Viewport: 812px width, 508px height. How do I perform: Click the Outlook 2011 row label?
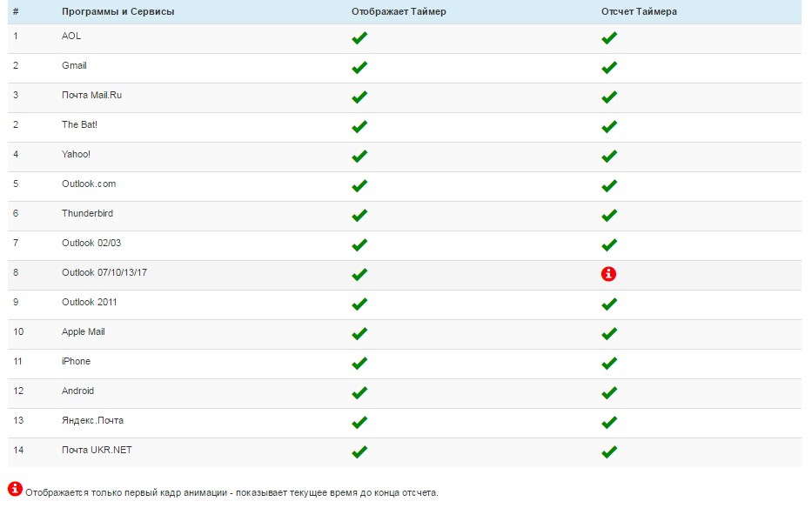click(x=89, y=302)
